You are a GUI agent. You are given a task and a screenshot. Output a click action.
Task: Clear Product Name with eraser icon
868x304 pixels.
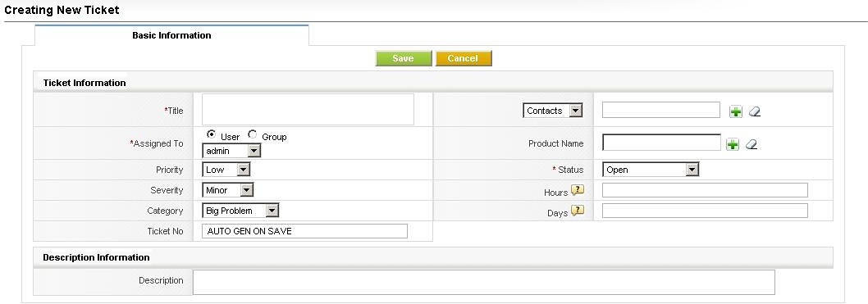tap(751, 144)
